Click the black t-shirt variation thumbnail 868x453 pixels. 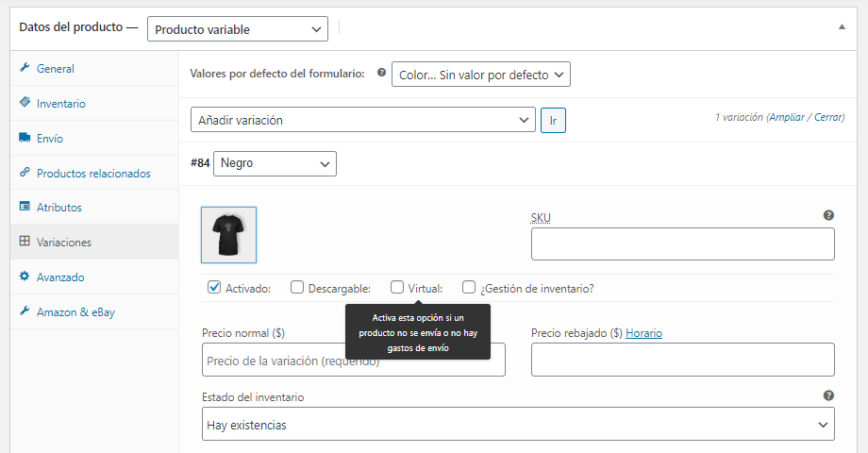(x=228, y=234)
